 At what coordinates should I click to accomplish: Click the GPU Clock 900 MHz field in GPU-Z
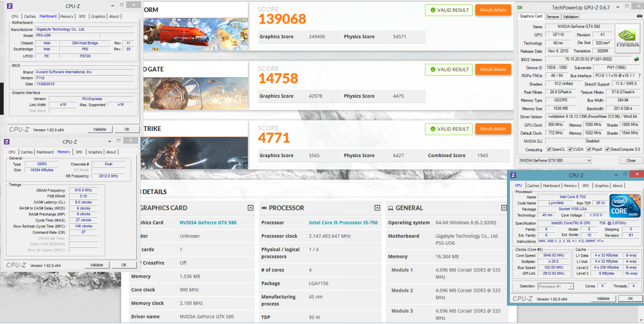click(555, 124)
